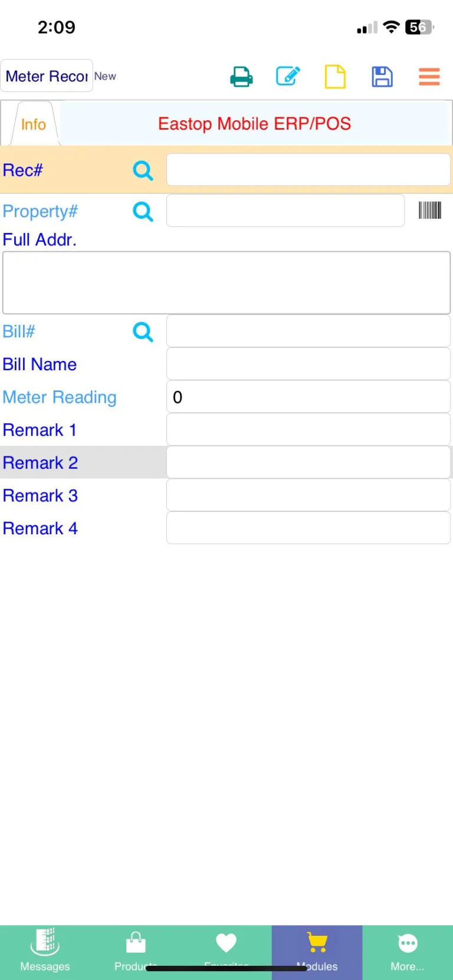Tap the More... tab in bottom bar
The height and width of the screenshot is (980, 453).
pyautogui.click(x=408, y=950)
